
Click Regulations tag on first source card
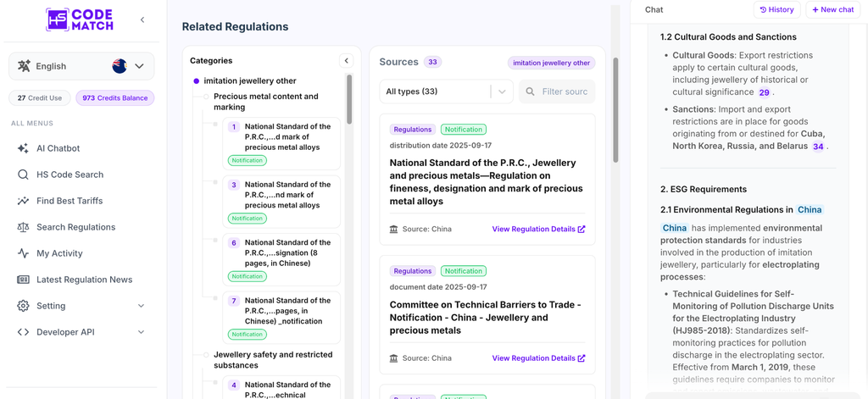coord(413,130)
